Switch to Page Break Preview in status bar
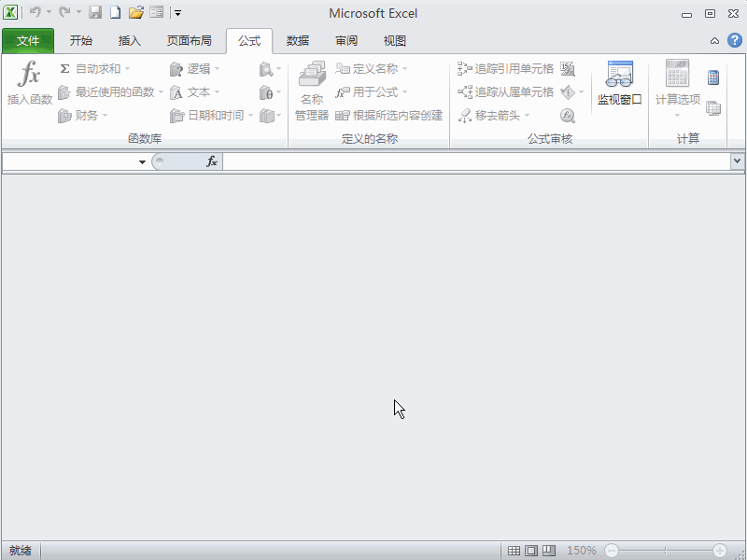This screenshot has height=560, width=747. pyautogui.click(x=548, y=550)
